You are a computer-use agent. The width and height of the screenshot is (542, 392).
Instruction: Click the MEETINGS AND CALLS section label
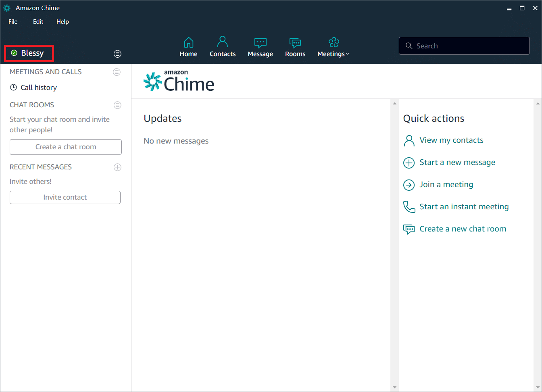(46, 72)
